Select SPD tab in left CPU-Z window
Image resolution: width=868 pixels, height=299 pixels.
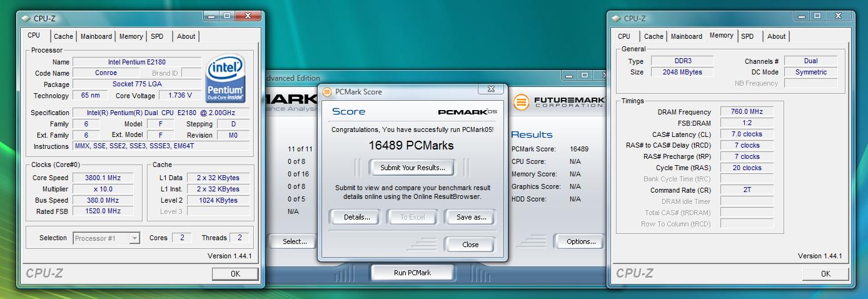coord(157,36)
